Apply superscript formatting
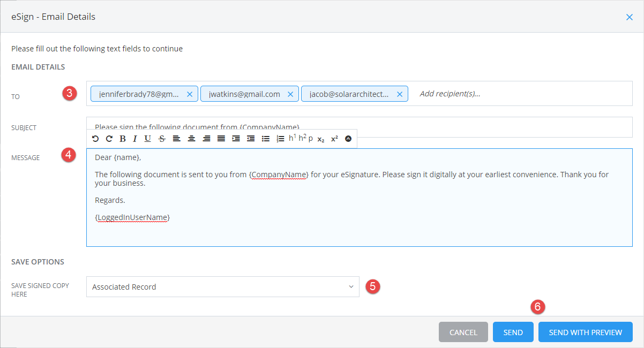This screenshot has width=644, height=348. click(x=333, y=138)
